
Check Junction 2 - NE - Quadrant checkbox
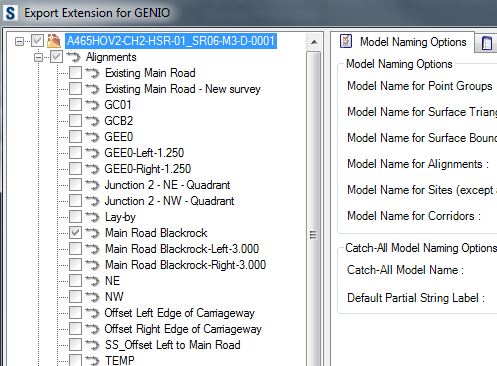[75, 185]
